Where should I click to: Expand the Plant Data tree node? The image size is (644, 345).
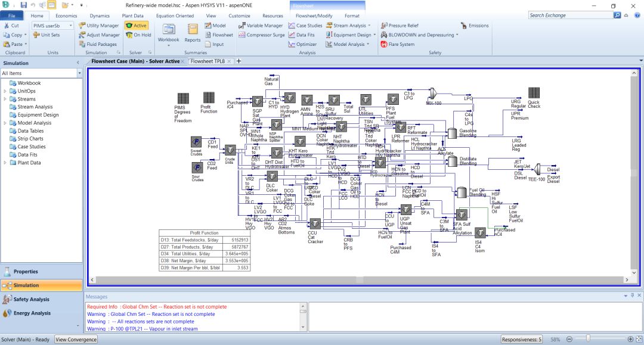pos(5,163)
